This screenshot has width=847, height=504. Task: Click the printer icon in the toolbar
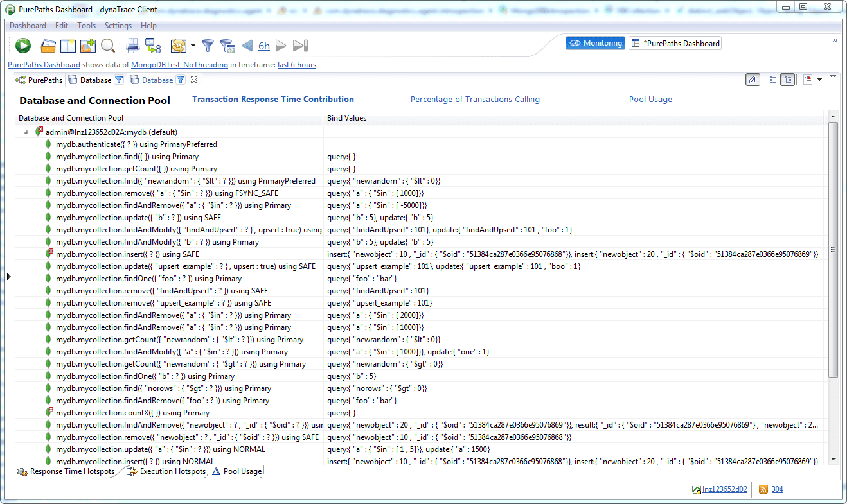132,46
